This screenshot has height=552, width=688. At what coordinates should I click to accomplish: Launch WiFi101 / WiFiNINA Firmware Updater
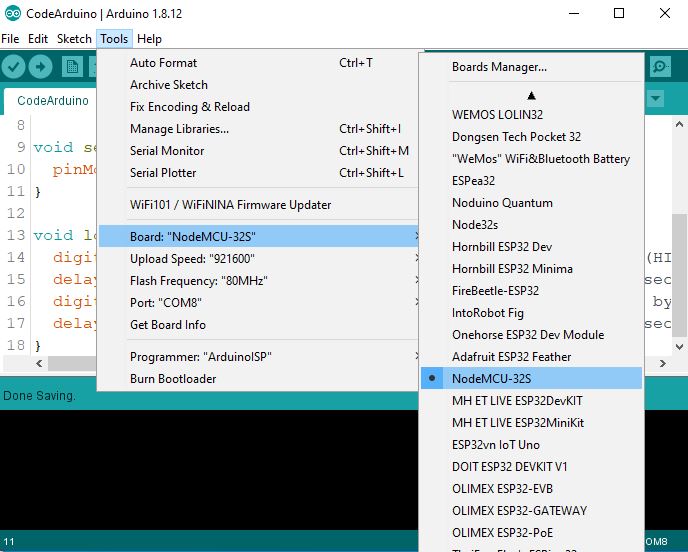pos(258,204)
